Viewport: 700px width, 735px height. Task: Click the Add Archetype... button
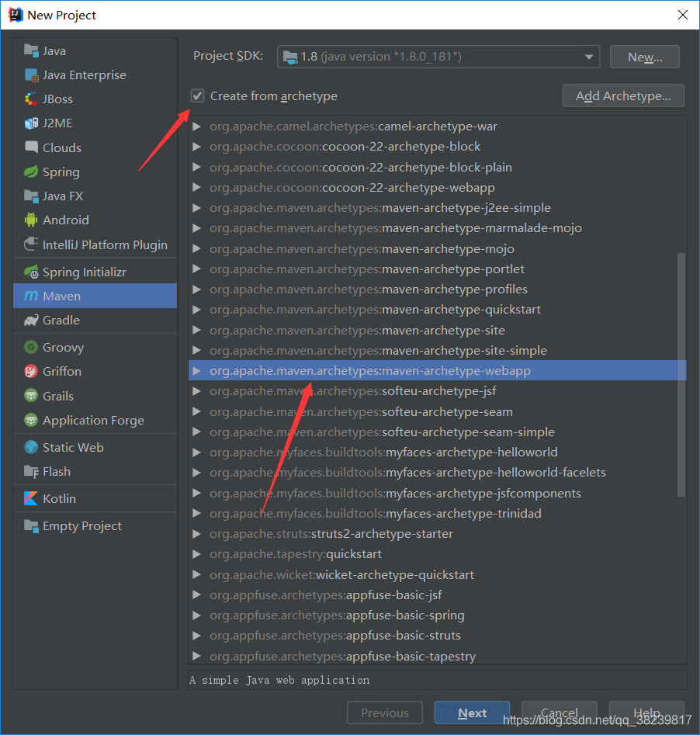(623, 95)
